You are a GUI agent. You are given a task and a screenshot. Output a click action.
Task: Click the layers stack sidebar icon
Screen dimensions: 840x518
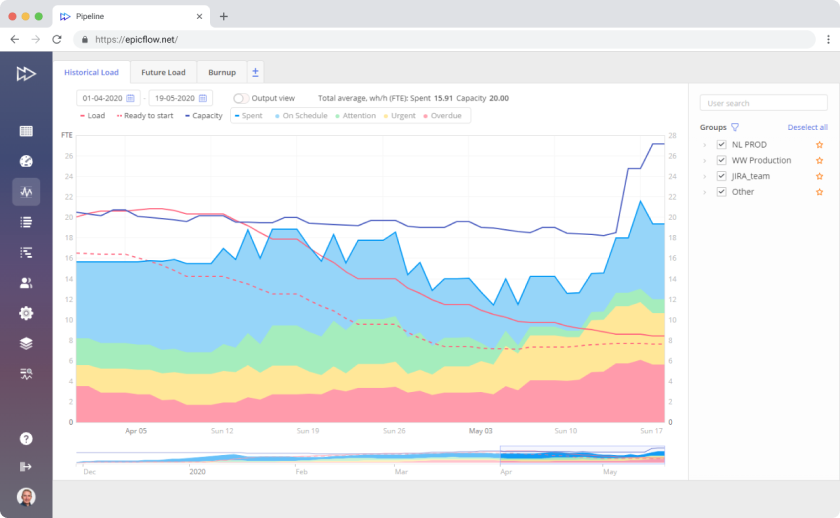(x=26, y=343)
